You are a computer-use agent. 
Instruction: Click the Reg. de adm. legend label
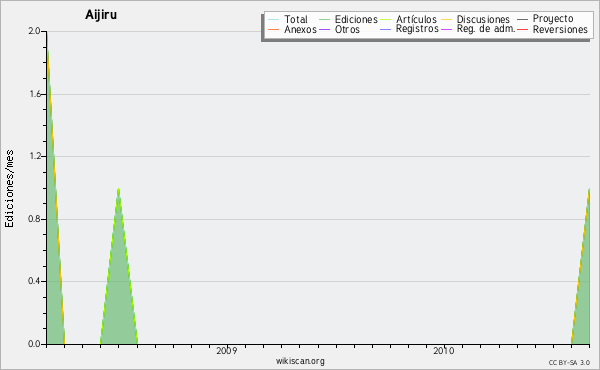[x=486, y=29]
